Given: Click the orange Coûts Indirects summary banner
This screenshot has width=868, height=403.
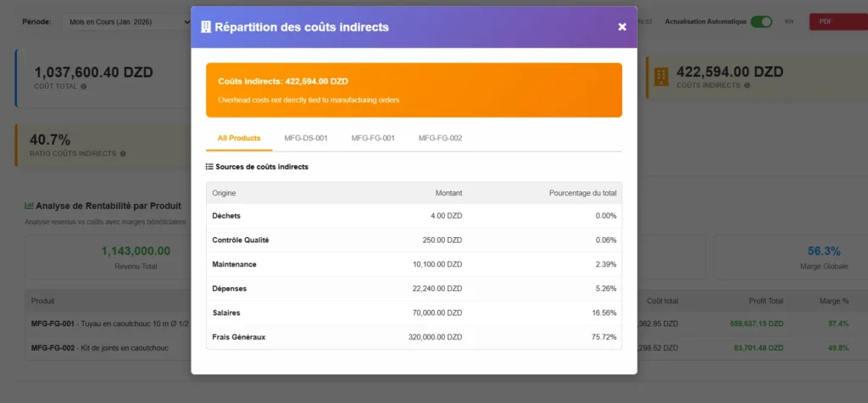Looking at the screenshot, I should (x=414, y=90).
